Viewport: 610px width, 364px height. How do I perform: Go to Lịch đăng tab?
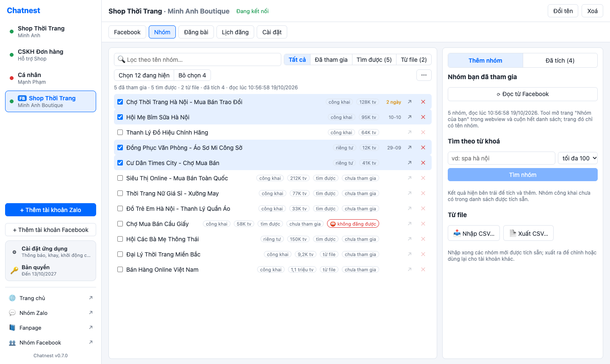coord(235,32)
